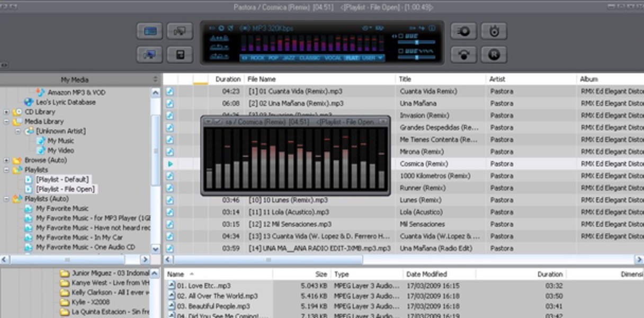Click the round R recorder button
This screenshot has height=318, width=644.
(494, 54)
